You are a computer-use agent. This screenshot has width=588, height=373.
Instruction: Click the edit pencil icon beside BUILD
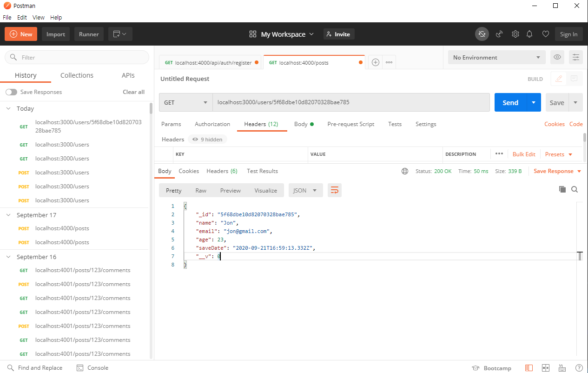[x=559, y=79]
